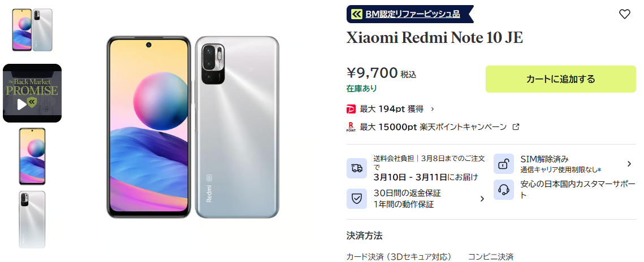
Task: Click the PayPay points logo icon
Action: [x=351, y=109]
